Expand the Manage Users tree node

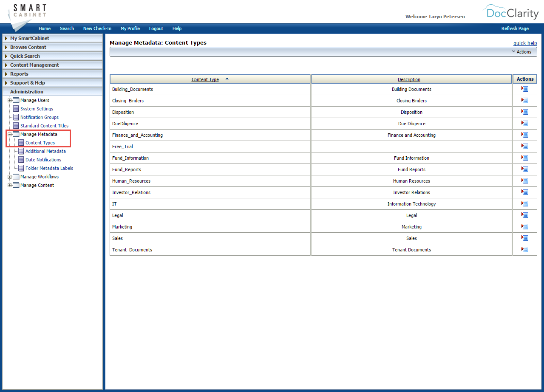point(9,100)
